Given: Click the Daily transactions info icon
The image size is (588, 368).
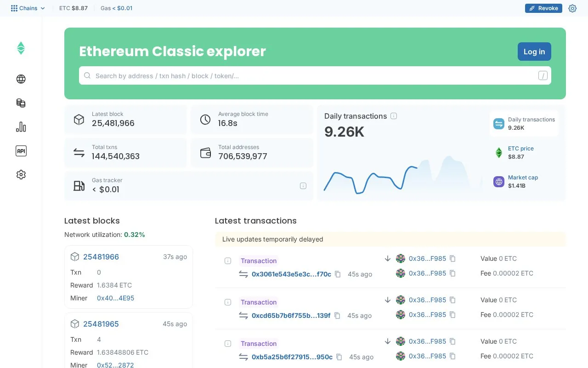Looking at the screenshot, I should coord(394,116).
